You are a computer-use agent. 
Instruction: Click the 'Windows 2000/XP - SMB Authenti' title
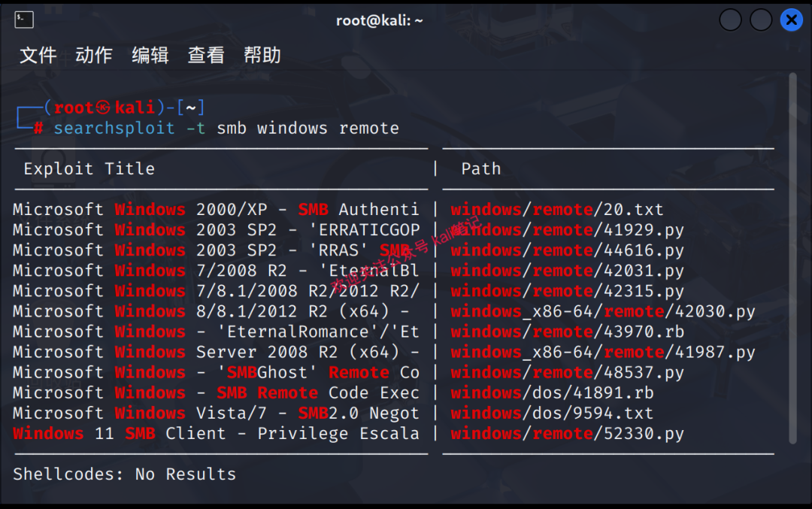pyautogui.click(x=216, y=209)
